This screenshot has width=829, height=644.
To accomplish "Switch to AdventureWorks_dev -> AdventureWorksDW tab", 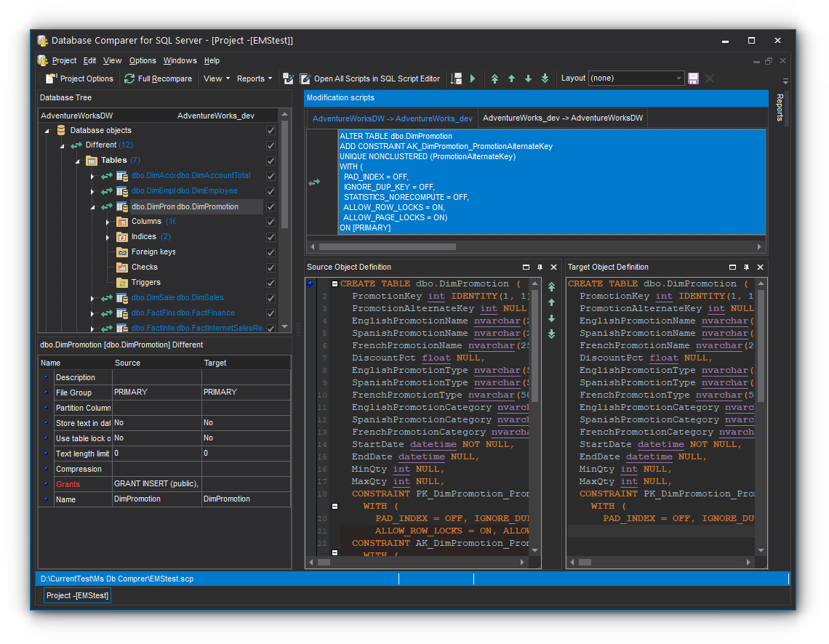I will tap(563, 118).
